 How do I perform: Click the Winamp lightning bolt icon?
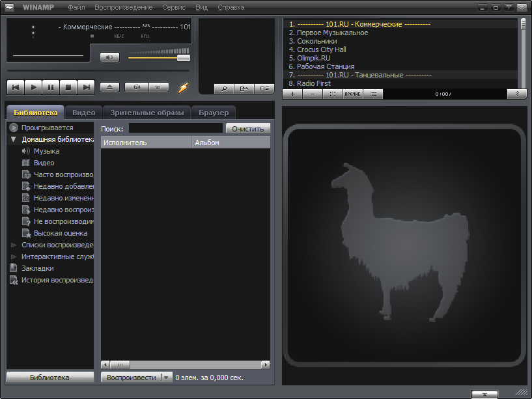point(183,87)
